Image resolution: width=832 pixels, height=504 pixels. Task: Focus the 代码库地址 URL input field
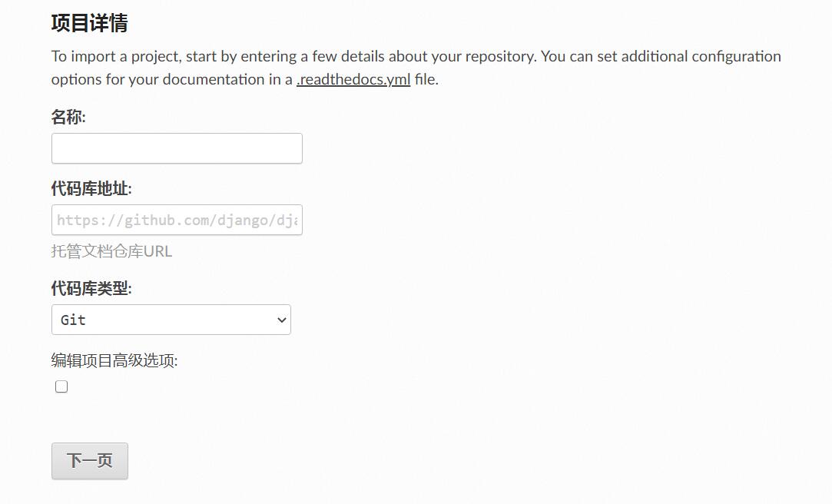[177, 220]
